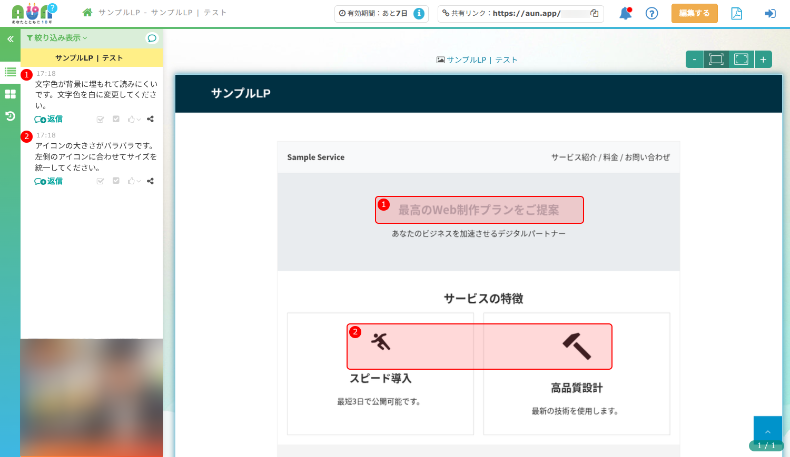Open comment about 文字色が背景に埋もれて

click(x=96, y=95)
